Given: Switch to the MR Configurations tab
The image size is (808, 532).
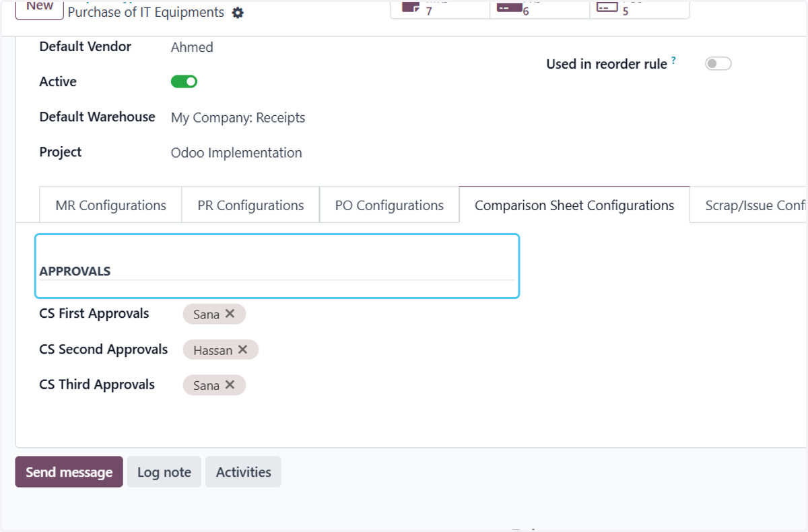Looking at the screenshot, I should [x=111, y=205].
